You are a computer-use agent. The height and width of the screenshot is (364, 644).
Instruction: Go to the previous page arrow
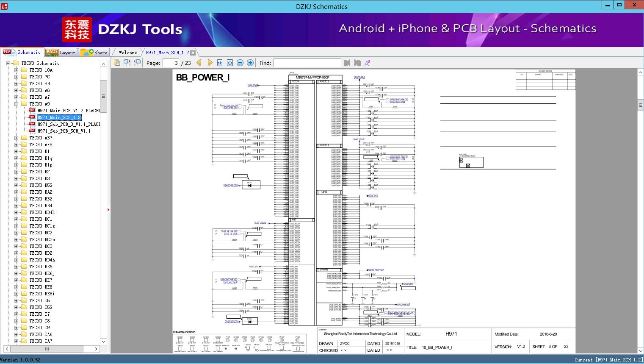pyautogui.click(x=199, y=63)
